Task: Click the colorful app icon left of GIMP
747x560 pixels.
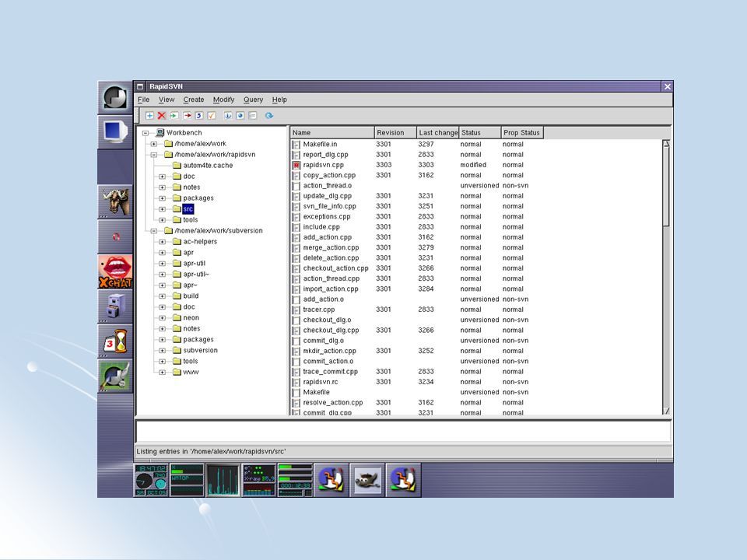Action: pyautogui.click(x=331, y=481)
